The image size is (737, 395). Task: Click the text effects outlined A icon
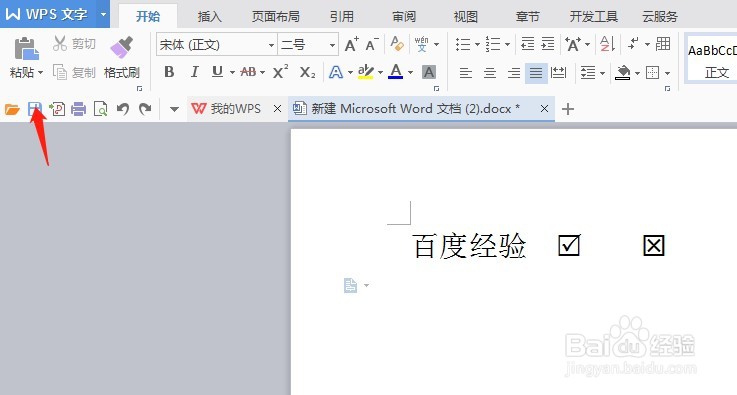click(x=336, y=72)
